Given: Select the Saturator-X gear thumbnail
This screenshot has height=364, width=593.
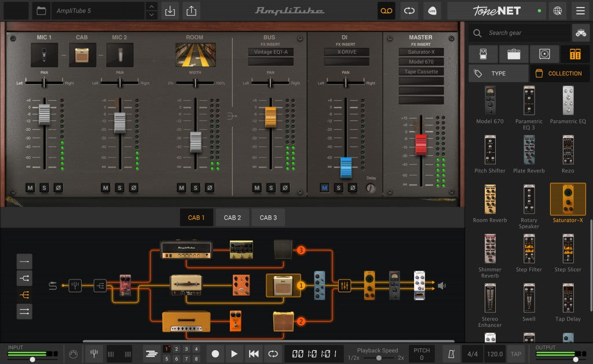Looking at the screenshot, I should 567,199.
